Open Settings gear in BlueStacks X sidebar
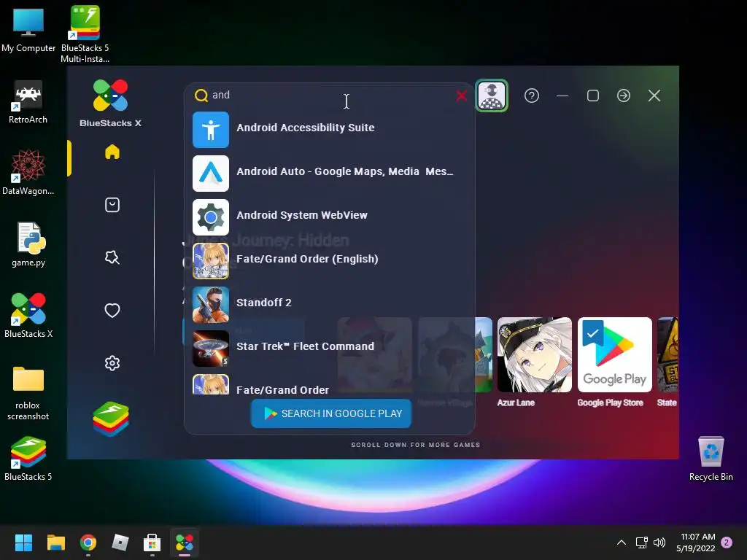 [112, 363]
